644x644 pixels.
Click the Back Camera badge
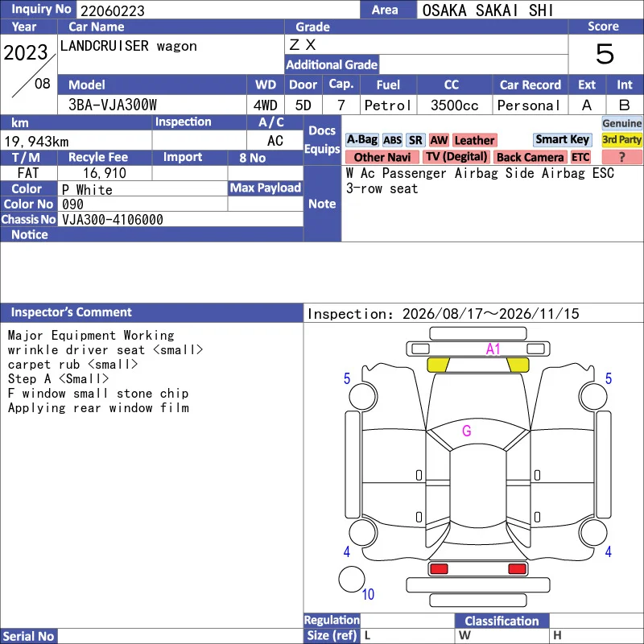[530, 157]
